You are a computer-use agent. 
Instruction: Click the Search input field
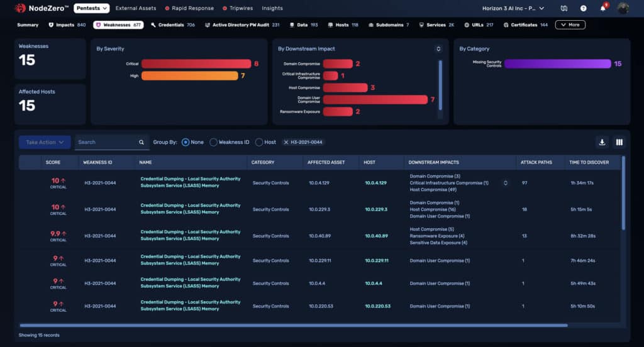pyautogui.click(x=106, y=142)
